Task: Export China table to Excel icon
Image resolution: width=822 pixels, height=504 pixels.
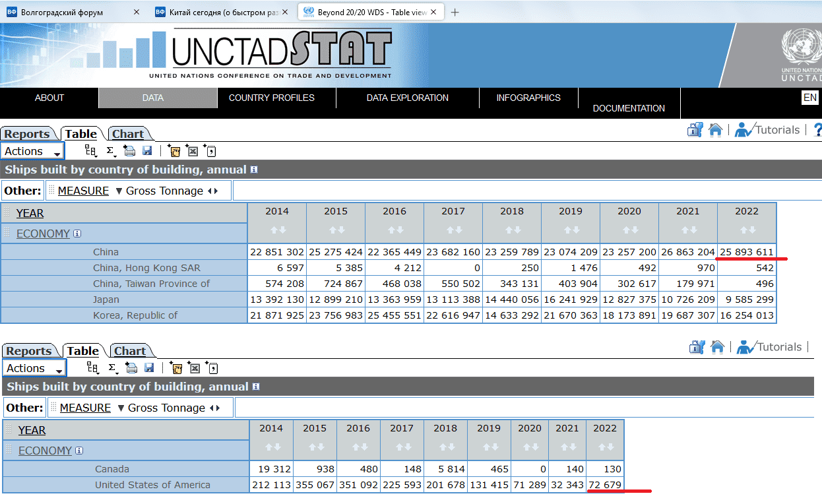Action: coord(193,151)
